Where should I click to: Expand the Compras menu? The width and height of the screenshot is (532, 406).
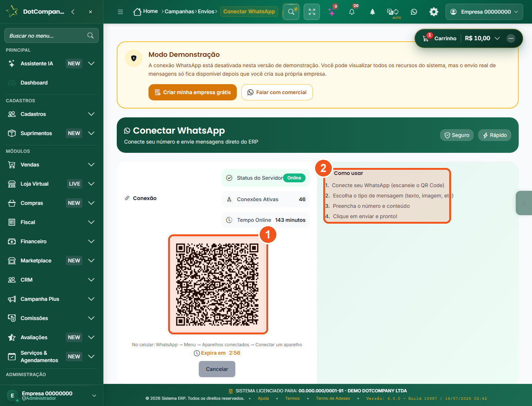click(51, 203)
